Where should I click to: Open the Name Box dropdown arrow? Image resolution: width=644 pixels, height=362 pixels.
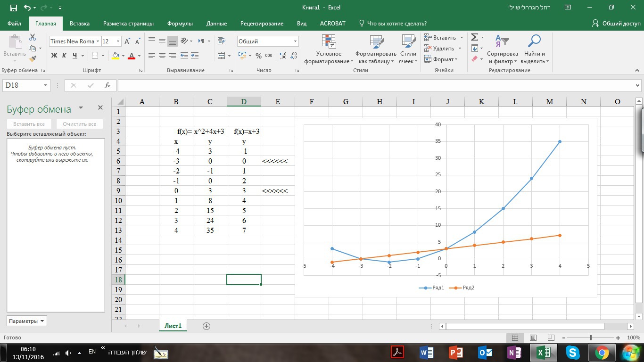[46, 85]
